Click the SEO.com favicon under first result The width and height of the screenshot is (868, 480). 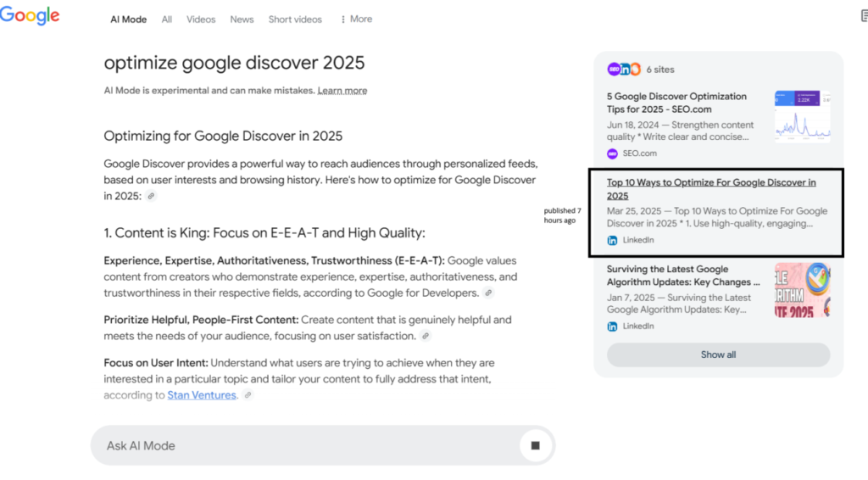(x=613, y=153)
